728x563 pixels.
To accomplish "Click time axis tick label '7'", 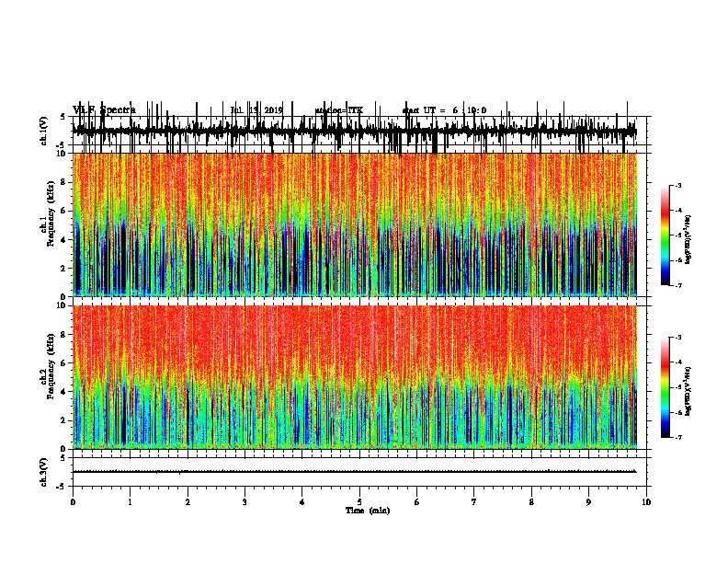I will pos(474,502).
